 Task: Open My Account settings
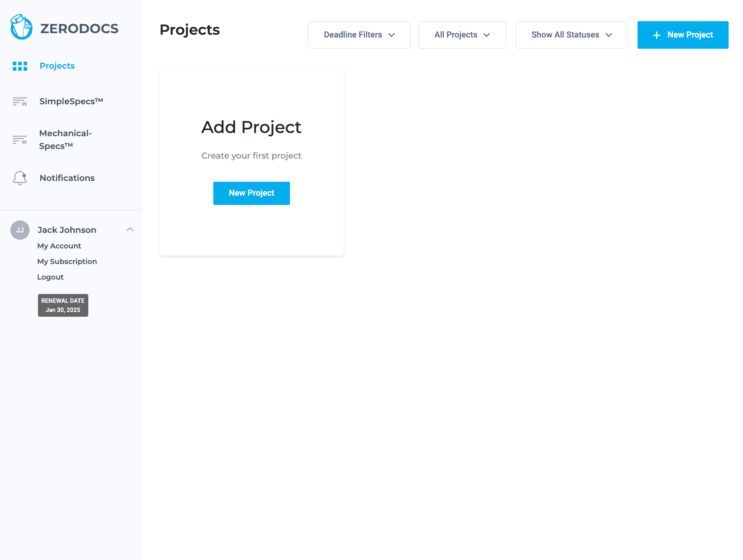pos(59,246)
